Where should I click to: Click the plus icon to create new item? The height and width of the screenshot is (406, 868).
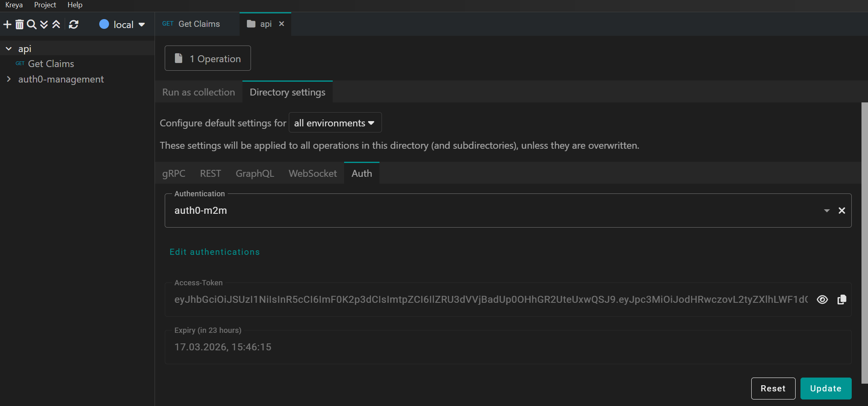pyautogui.click(x=7, y=24)
